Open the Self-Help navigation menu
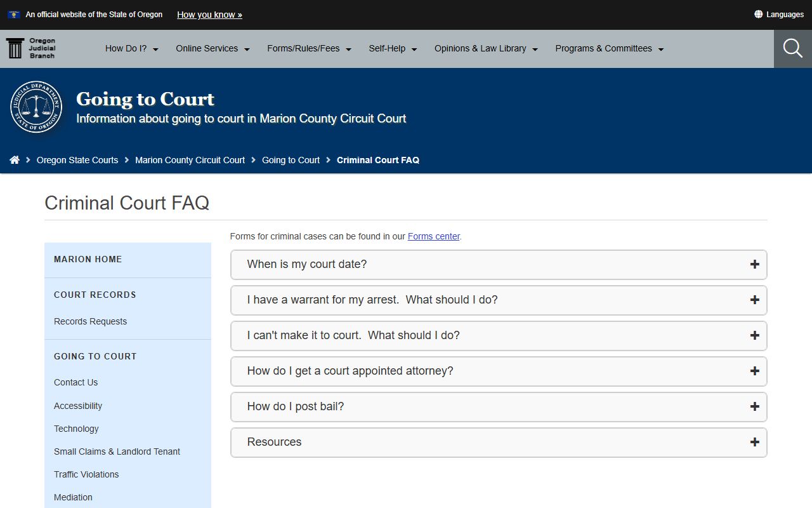The width and height of the screenshot is (812, 508). [393, 48]
